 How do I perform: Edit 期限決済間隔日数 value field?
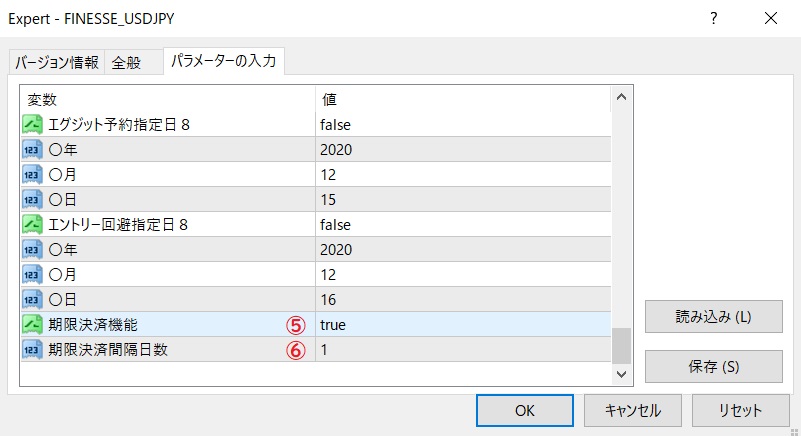pyautogui.click(x=460, y=349)
